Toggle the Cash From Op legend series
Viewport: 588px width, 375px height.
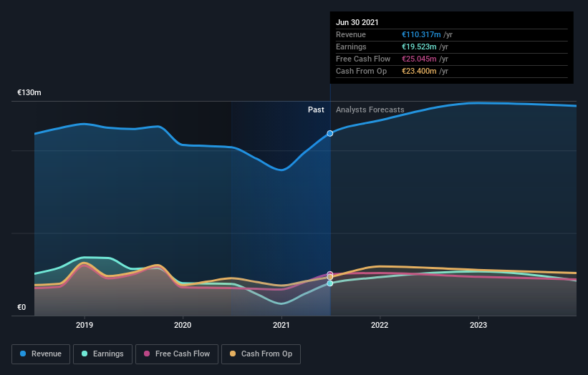(x=261, y=354)
